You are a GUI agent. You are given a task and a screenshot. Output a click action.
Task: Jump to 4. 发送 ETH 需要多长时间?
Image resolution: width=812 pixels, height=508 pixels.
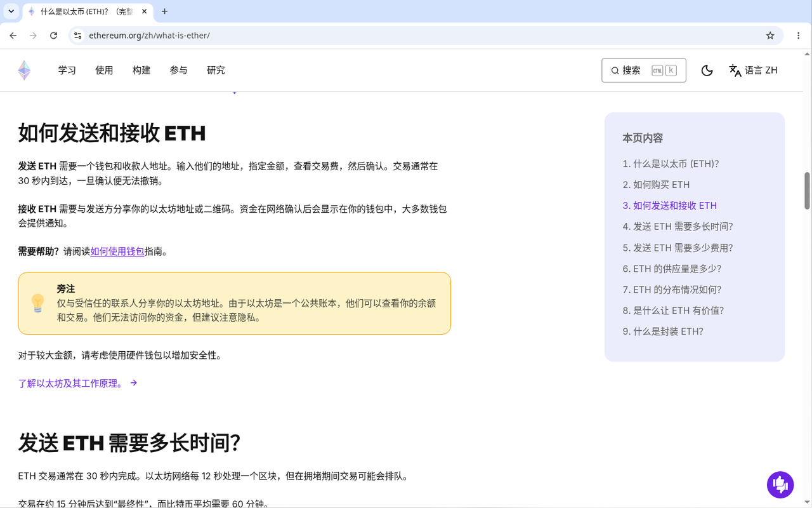pos(678,227)
